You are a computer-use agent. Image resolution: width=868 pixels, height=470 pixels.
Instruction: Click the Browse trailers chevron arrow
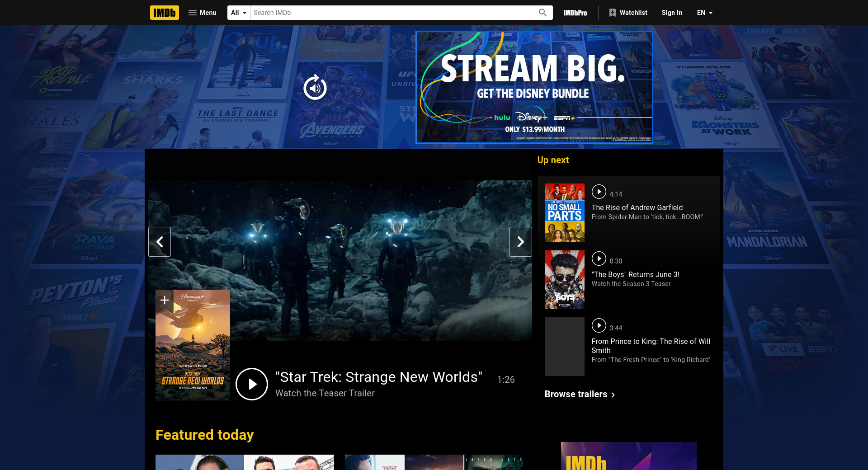pos(613,395)
